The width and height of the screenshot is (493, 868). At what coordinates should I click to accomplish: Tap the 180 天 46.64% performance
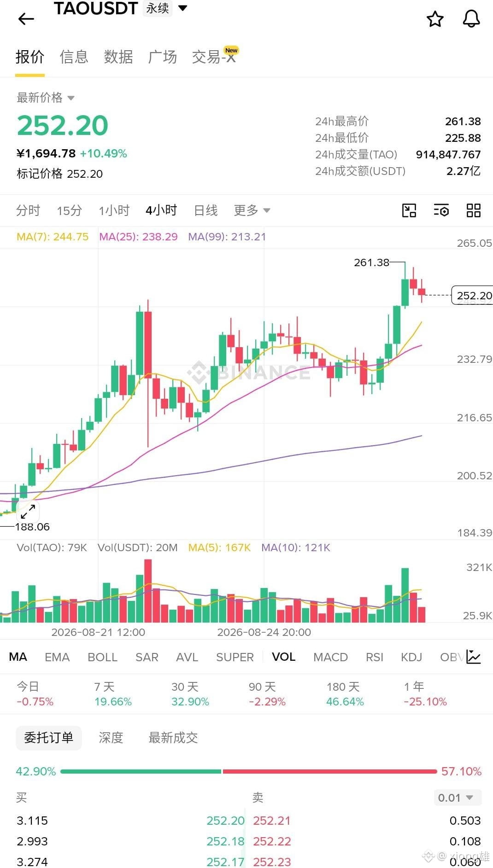(x=345, y=694)
